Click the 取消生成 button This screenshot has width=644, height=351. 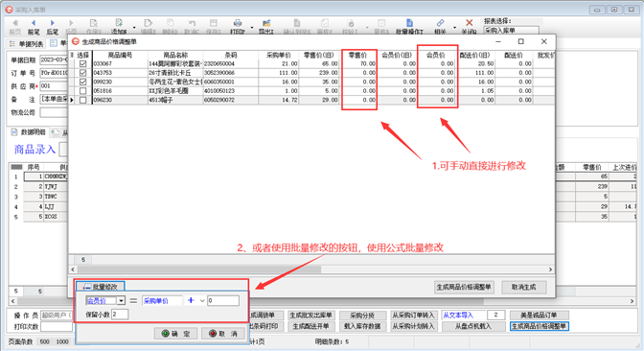pyautogui.click(x=524, y=287)
